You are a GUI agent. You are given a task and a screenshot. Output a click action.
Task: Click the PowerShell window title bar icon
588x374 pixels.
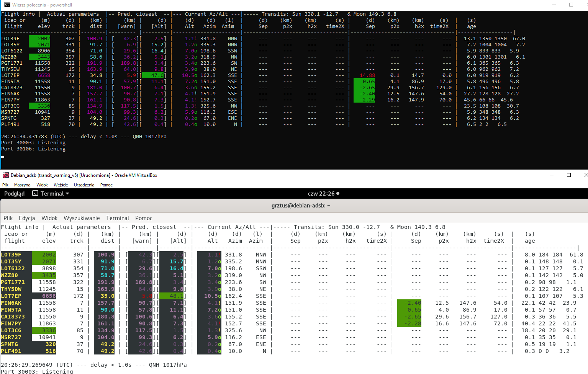click(7, 5)
